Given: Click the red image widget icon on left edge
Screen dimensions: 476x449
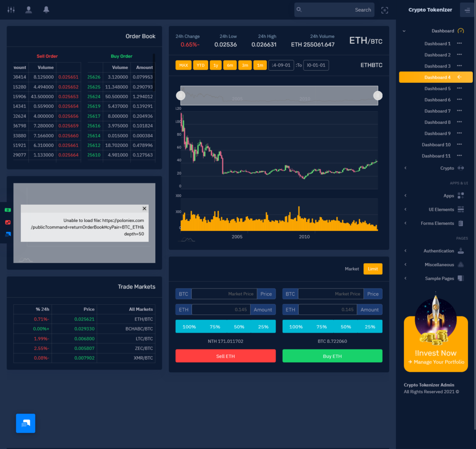Looking at the screenshot, I should tap(7, 222).
